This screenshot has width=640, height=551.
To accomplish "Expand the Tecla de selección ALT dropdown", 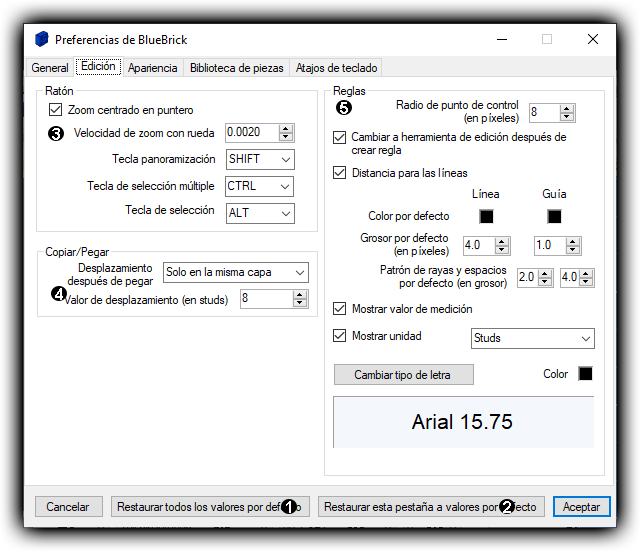I will 260,213.
